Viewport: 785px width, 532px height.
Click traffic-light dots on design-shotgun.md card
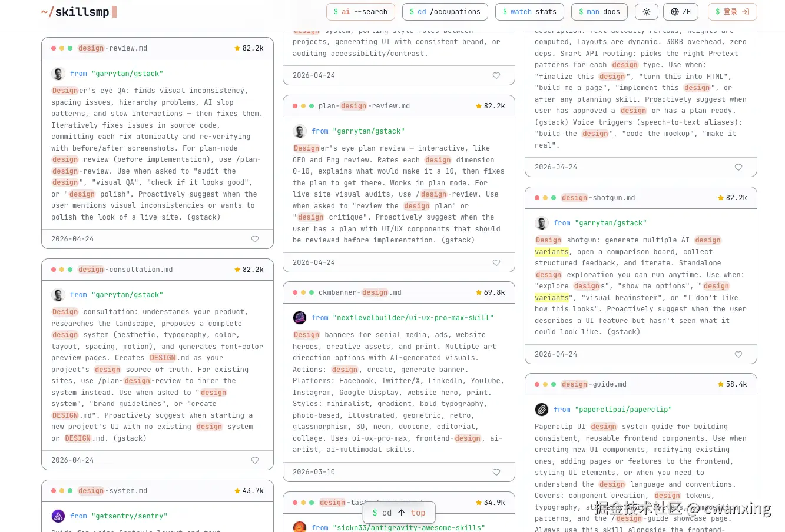click(x=545, y=198)
